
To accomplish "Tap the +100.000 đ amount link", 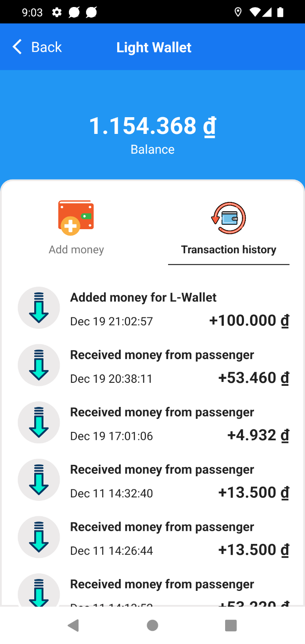I will (x=249, y=320).
